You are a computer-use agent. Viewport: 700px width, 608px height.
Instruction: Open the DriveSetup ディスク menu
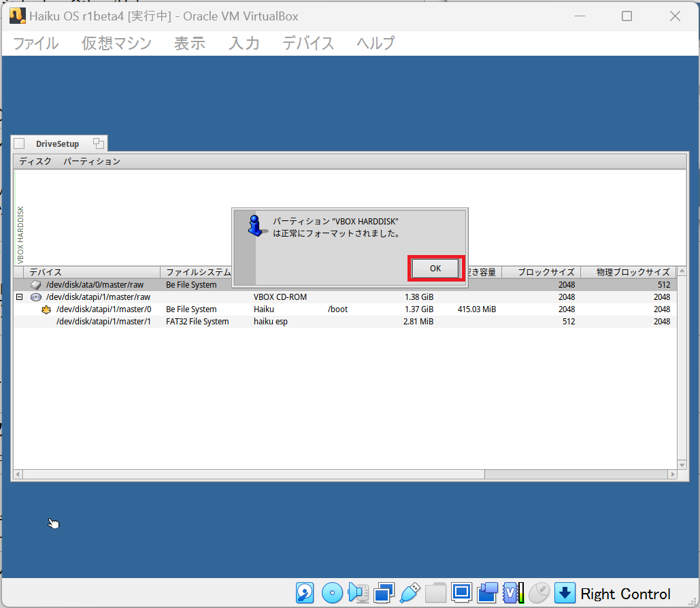tap(35, 161)
